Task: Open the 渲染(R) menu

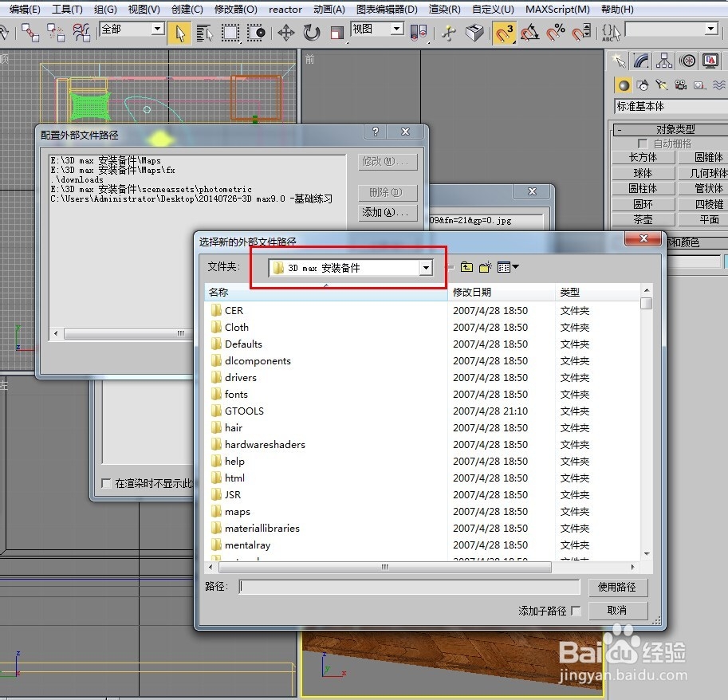Action: click(444, 10)
